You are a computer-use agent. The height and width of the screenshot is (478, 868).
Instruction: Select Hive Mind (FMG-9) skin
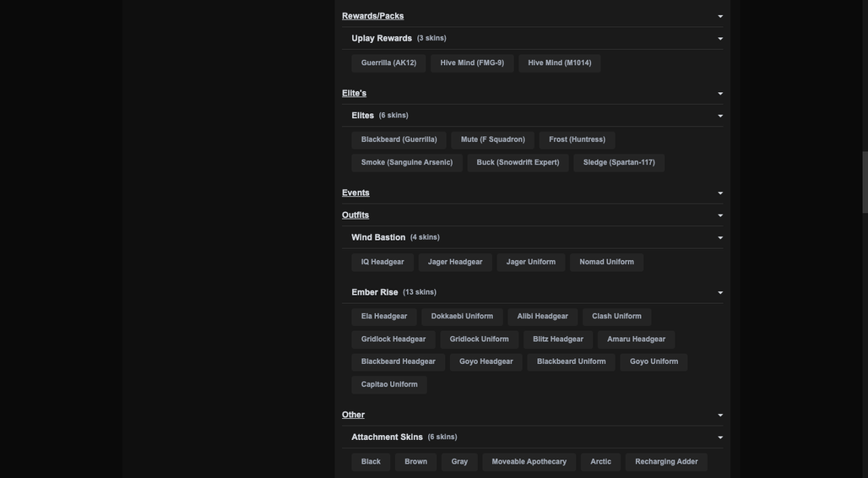pos(472,63)
